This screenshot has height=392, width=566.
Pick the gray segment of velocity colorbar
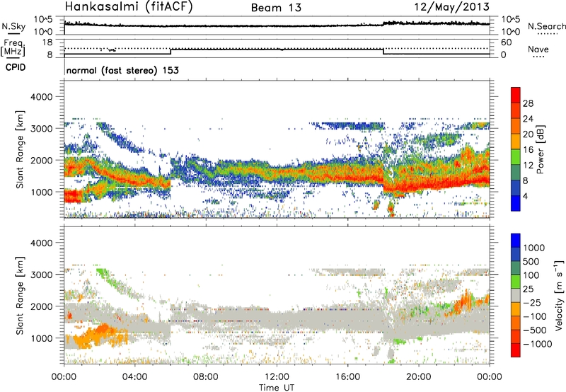(x=516, y=295)
